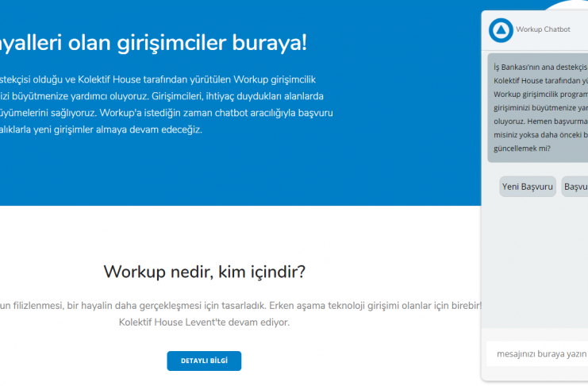Click the 'Workup Chatbot' title text
588x386 pixels.
click(543, 29)
